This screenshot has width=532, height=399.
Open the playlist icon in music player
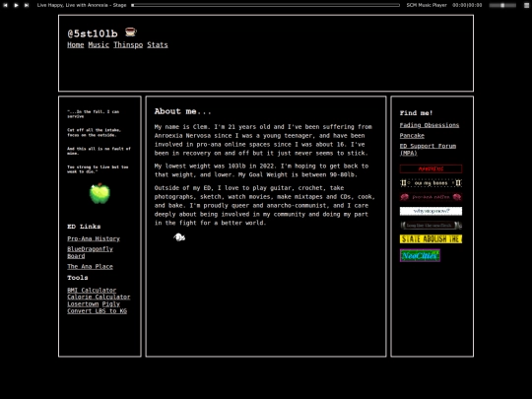(526, 5)
